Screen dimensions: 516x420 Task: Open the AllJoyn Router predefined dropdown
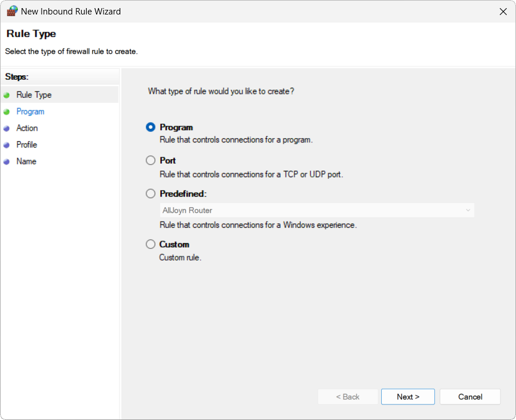pos(317,210)
